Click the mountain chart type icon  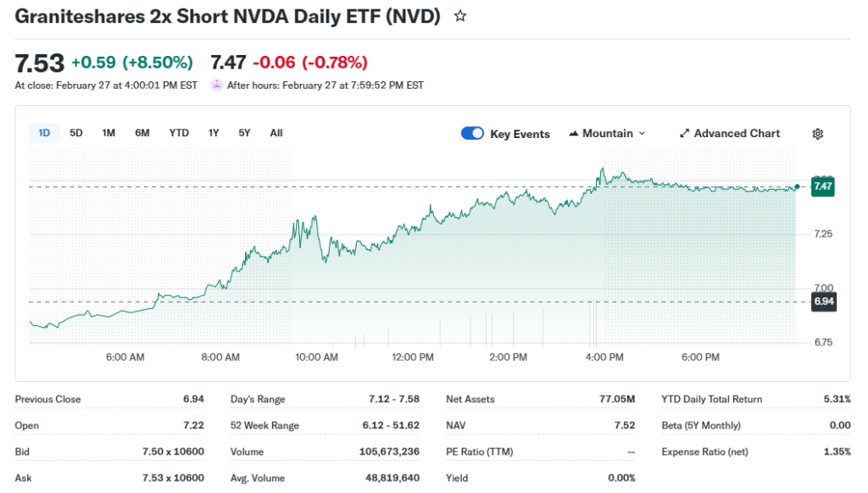(x=574, y=134)
